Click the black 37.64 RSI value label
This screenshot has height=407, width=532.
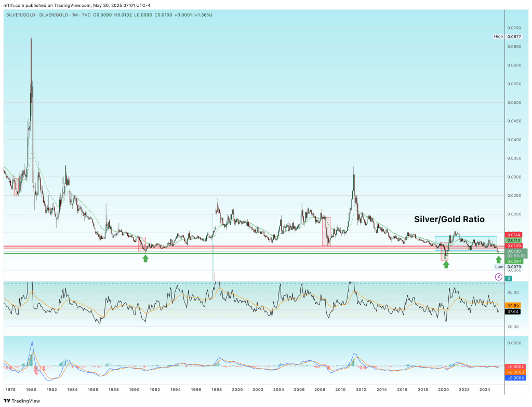(x=514, y=311)
